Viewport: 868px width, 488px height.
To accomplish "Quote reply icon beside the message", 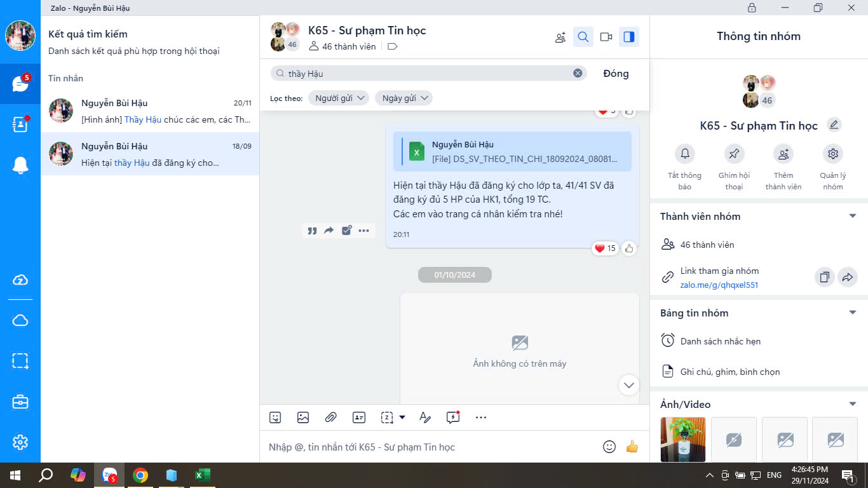I will [312, 231].
